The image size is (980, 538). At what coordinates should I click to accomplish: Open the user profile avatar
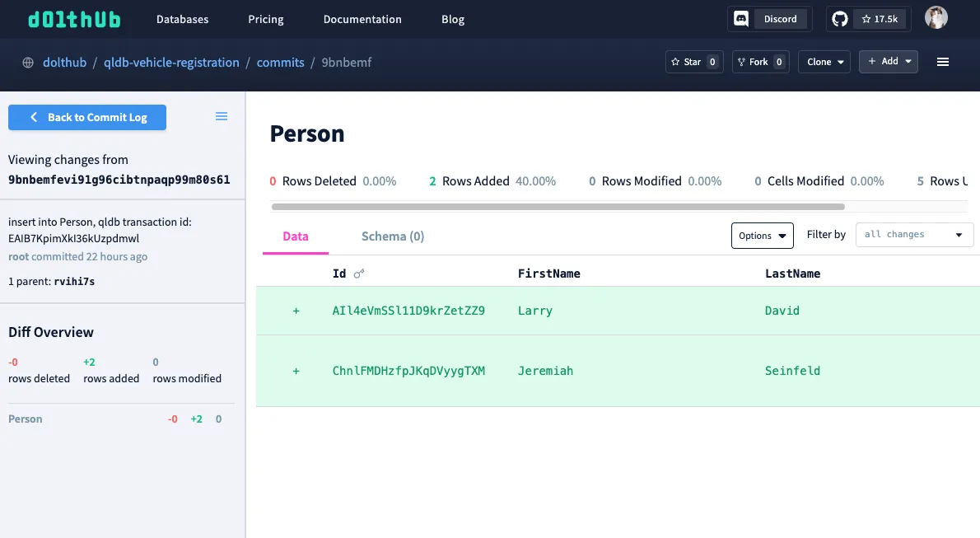(x=936, y=18)
